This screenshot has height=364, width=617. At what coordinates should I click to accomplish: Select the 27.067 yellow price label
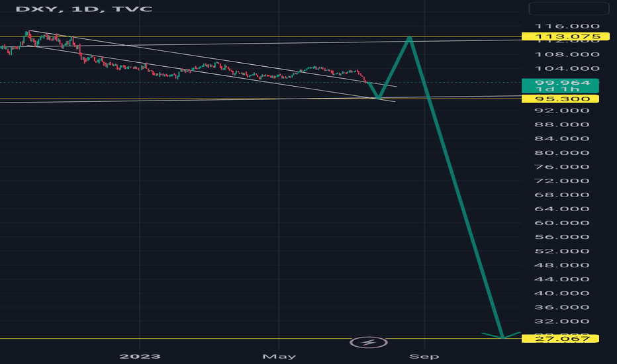click(x=560, y=338)
